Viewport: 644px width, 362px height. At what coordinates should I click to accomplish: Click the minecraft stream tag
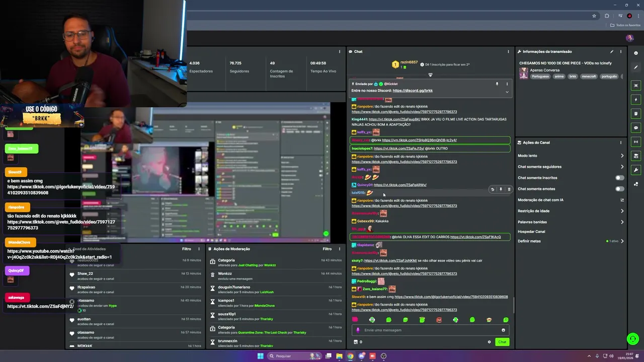[588, 76]
